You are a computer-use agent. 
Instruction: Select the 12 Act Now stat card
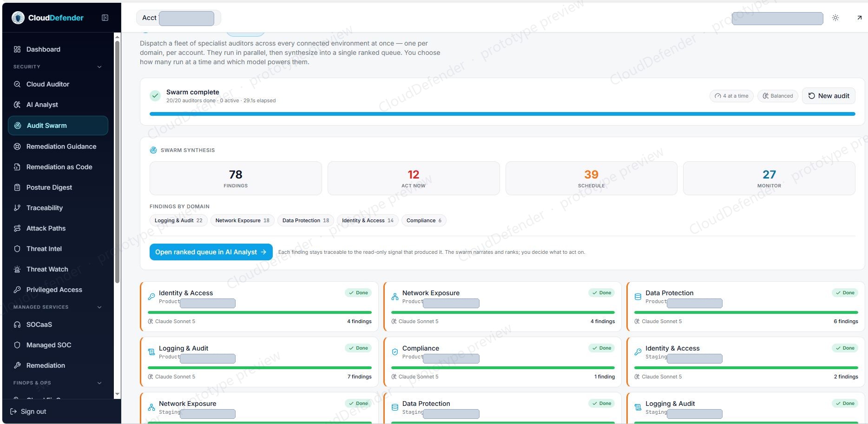pyautogui.click(x=414, y=178)
